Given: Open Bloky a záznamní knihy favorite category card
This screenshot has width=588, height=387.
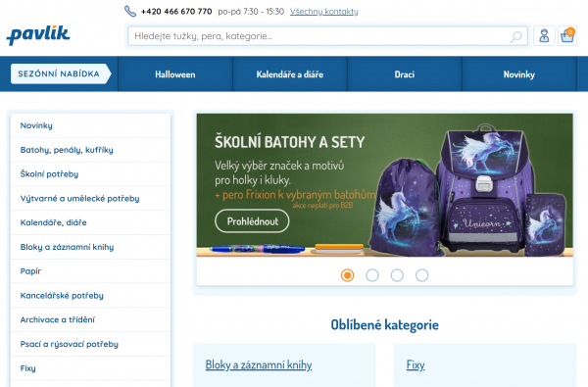Looking at the screenshot, I should [x=284, y=365].
